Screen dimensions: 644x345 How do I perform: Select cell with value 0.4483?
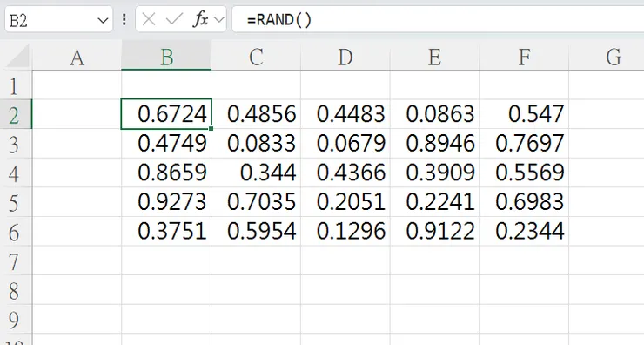pos(345,114)
